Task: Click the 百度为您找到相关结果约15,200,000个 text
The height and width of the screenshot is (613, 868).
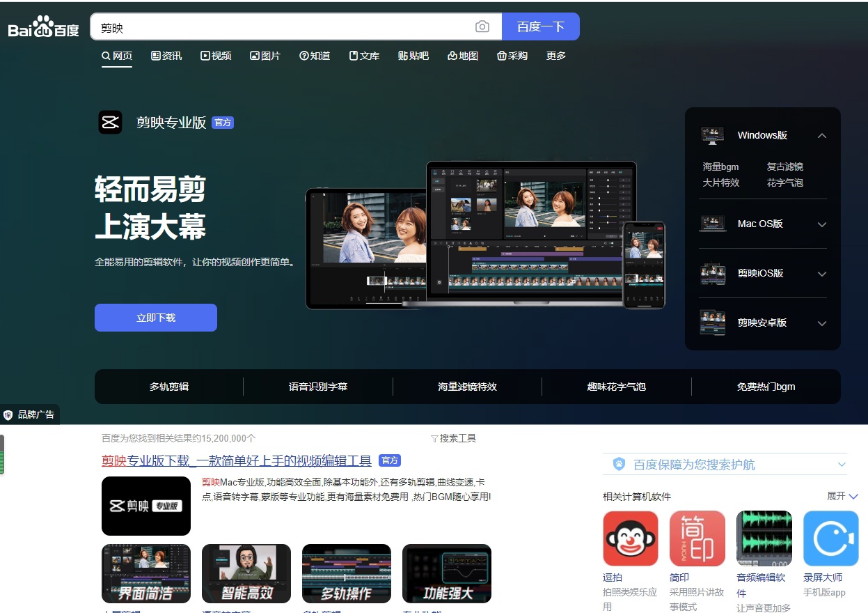Action: [x=179, y=439]
